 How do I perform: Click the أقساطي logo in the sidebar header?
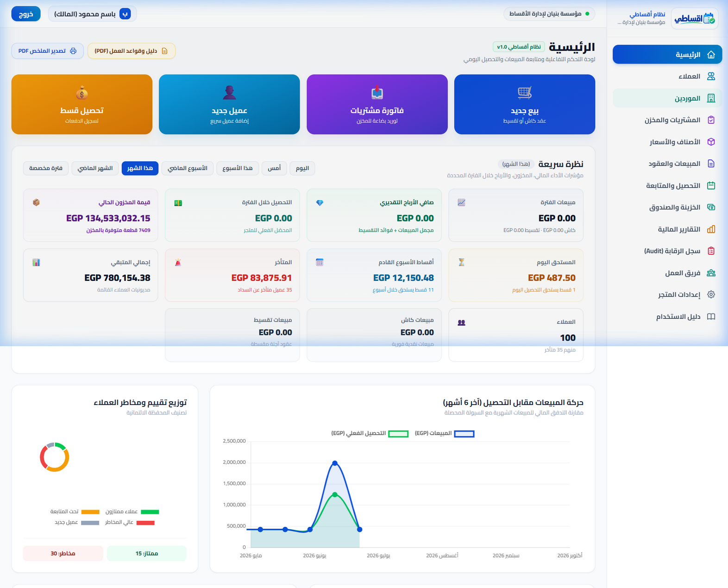(694, 19)
